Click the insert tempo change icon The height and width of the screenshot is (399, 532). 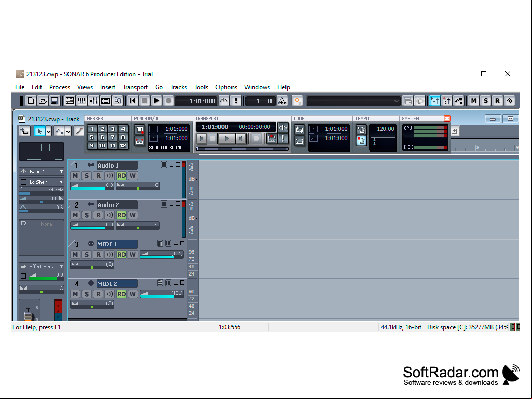[282, 101]
